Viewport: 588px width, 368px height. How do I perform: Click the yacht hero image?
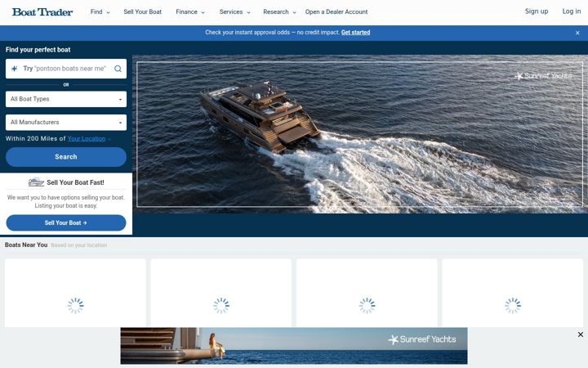tap(360, 134)
